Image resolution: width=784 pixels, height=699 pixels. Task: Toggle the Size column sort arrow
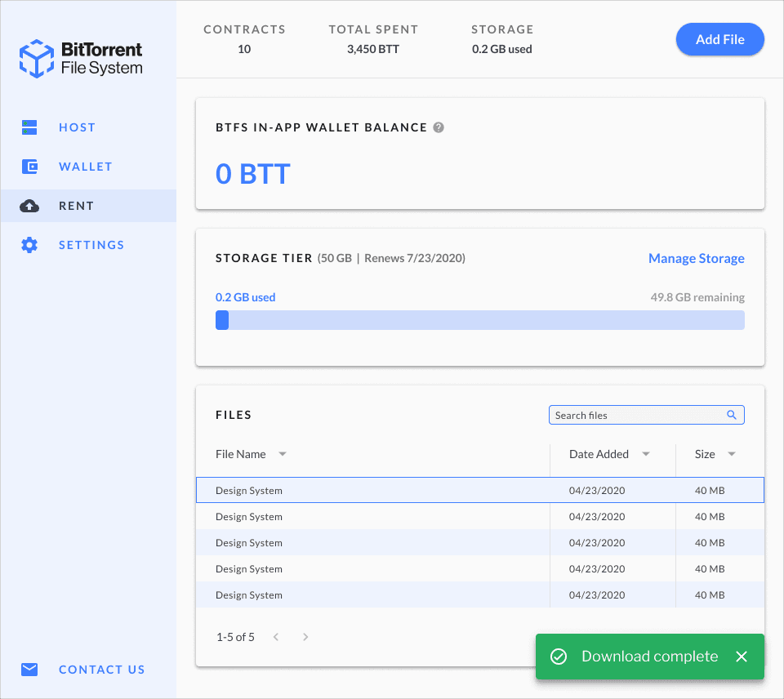tap(732, 454)
